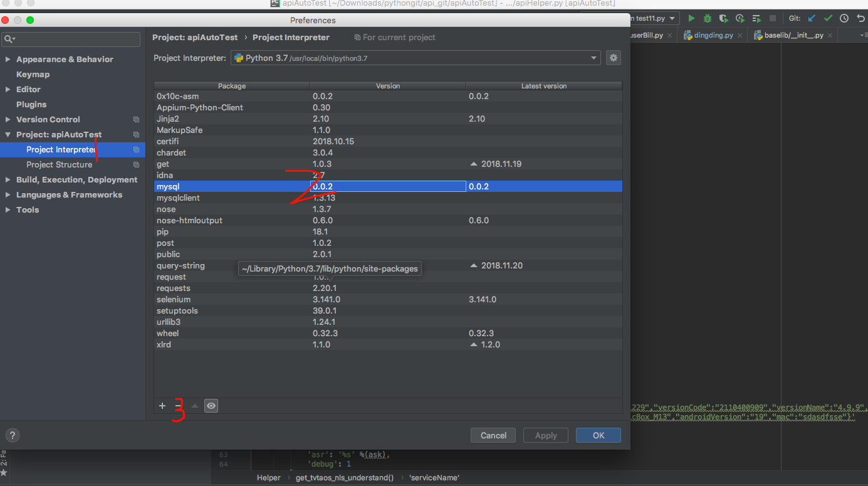868x486 pixels.
Task: Click the Git revert arrow icon
Action: point(860,18)
